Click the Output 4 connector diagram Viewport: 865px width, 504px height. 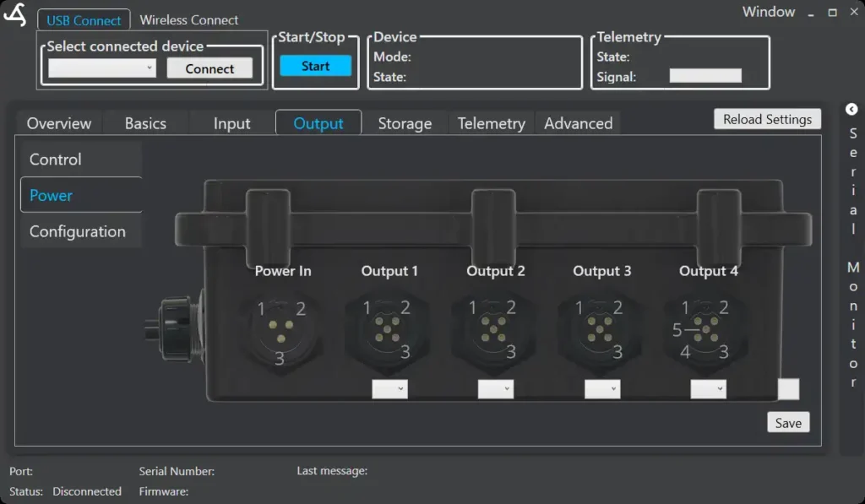point(707,325)
